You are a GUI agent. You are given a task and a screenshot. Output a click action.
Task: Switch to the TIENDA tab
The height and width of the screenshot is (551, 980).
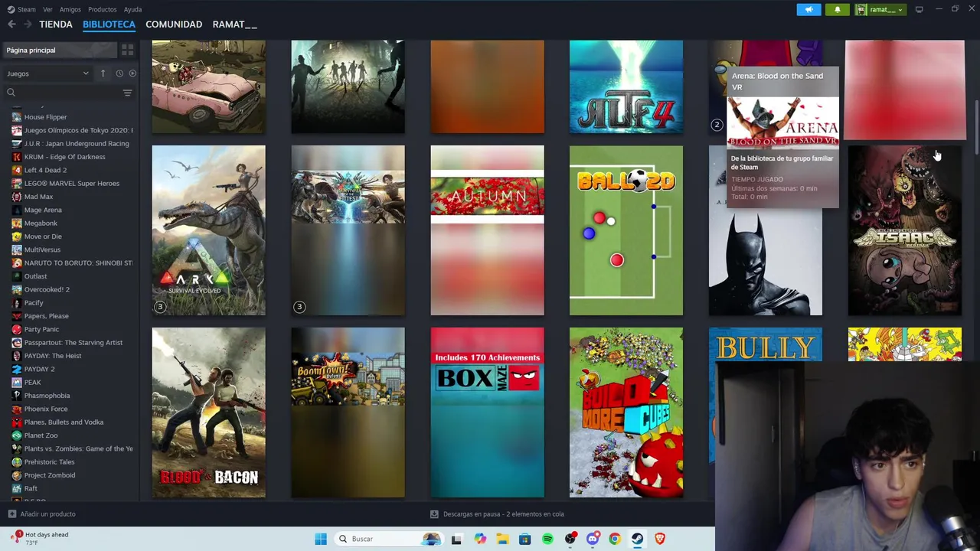56,24
